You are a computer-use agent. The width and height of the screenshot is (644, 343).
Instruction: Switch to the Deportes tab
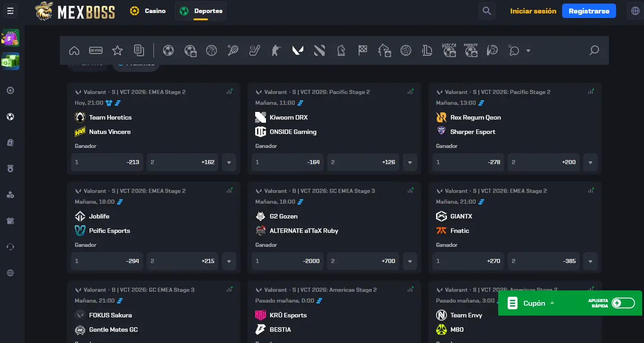click(x=201, y=11)
